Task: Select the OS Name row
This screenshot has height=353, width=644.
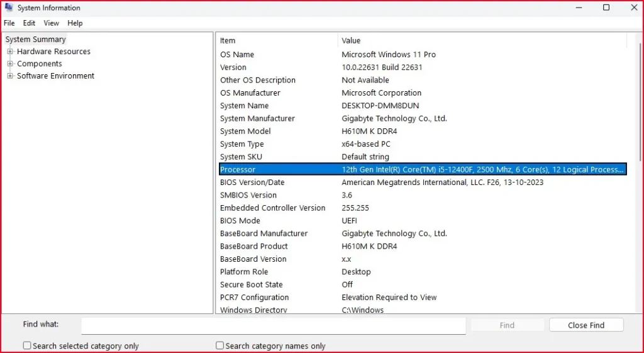Action: pyautogui.click(x=423, y=55)
